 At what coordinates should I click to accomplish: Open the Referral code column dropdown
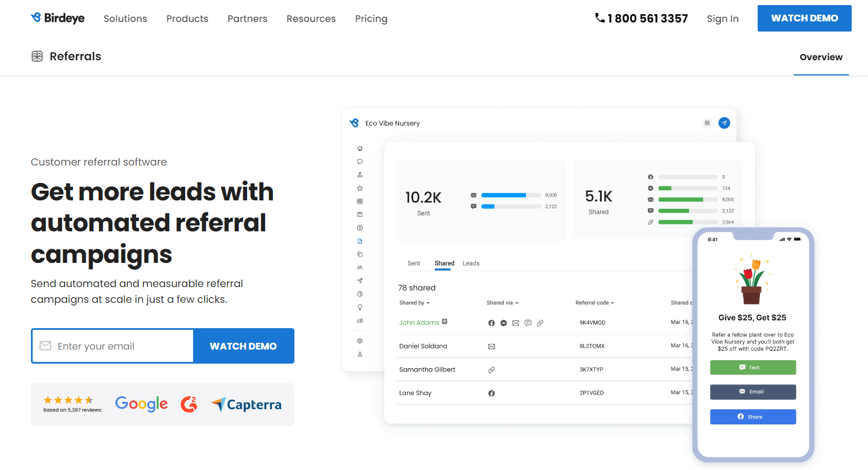coord(594,302)
